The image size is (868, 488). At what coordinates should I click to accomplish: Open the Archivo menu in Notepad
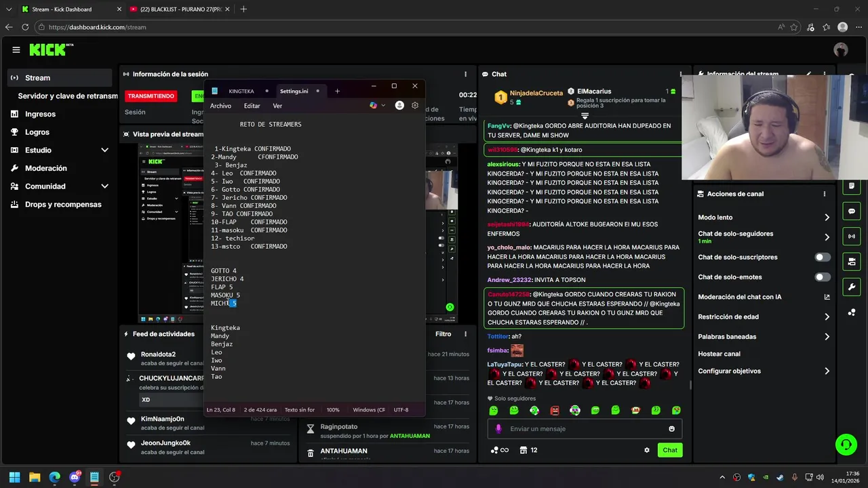[220, 106]
